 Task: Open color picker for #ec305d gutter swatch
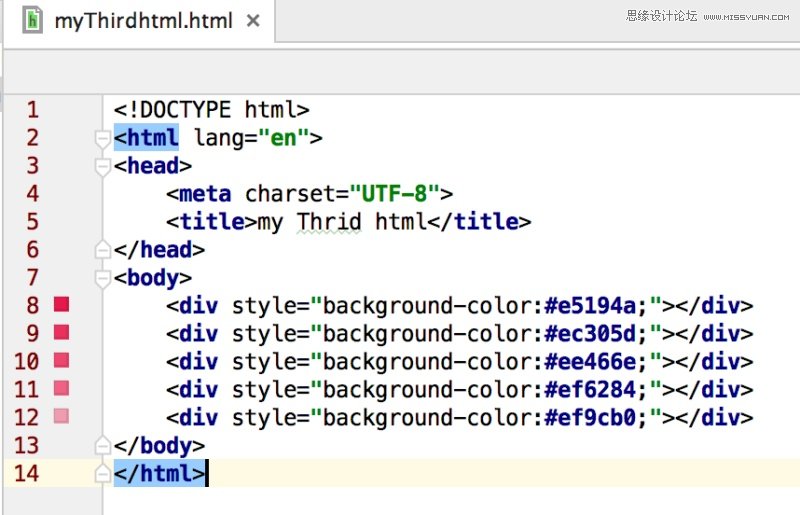coord(61,333)
